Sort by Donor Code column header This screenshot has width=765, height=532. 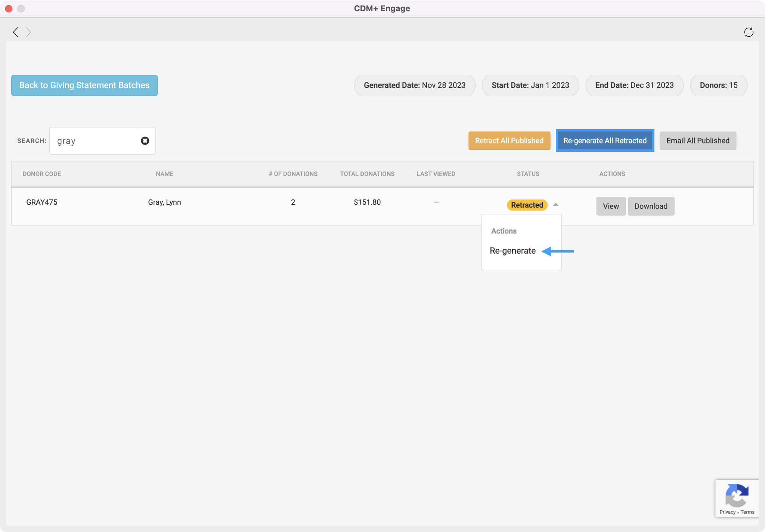[x=42, y=174]
